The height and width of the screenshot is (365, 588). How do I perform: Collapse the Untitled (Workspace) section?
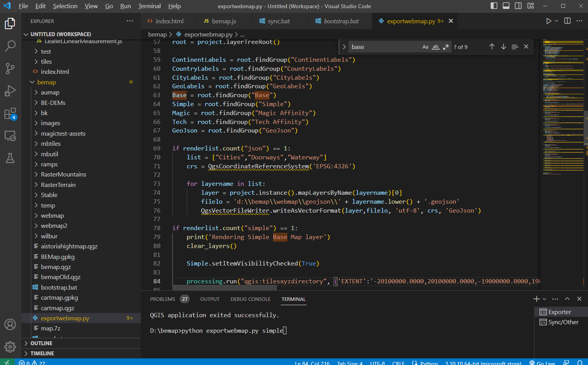tap(81, 34)
